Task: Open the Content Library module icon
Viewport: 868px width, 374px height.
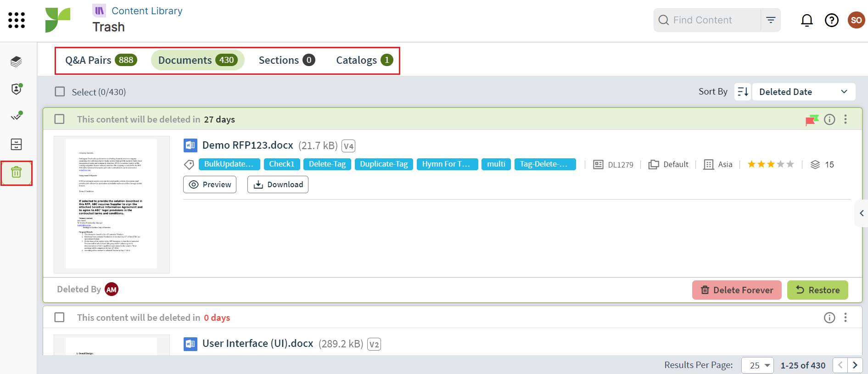Action: [99, 11]
